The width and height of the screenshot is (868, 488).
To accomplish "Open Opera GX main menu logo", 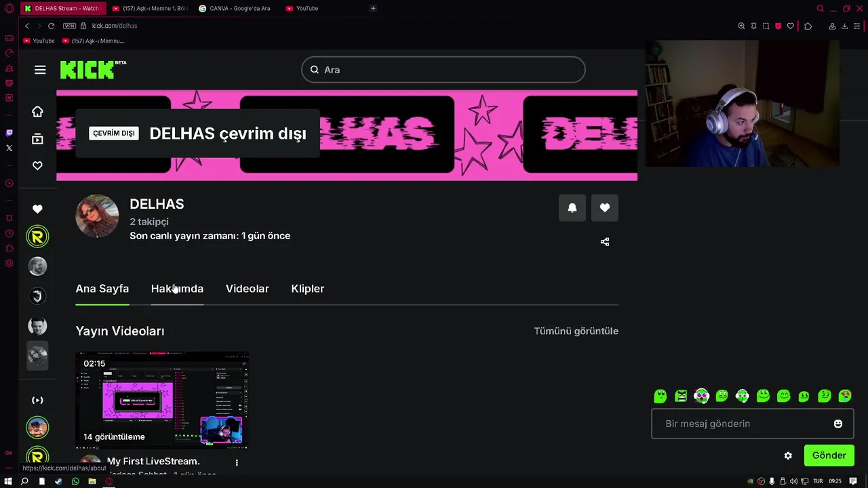I will (9, 8).
